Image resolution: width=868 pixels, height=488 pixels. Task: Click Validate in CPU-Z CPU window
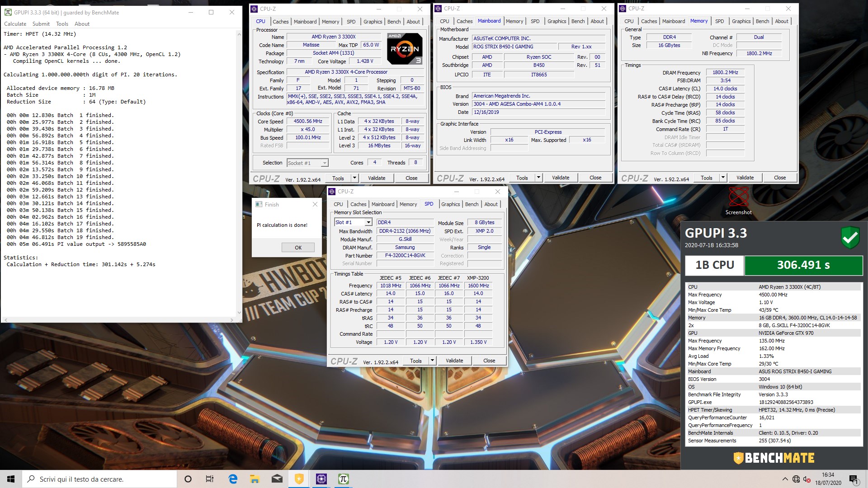[377, 178]
